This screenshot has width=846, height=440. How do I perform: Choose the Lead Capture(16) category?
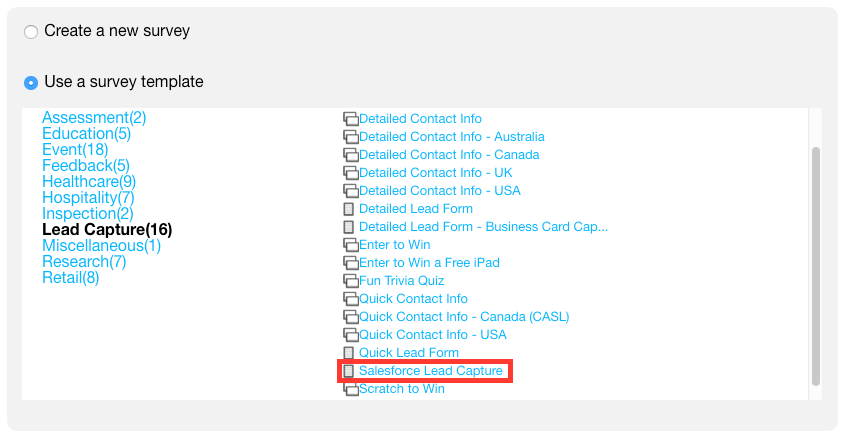point(107,230)
